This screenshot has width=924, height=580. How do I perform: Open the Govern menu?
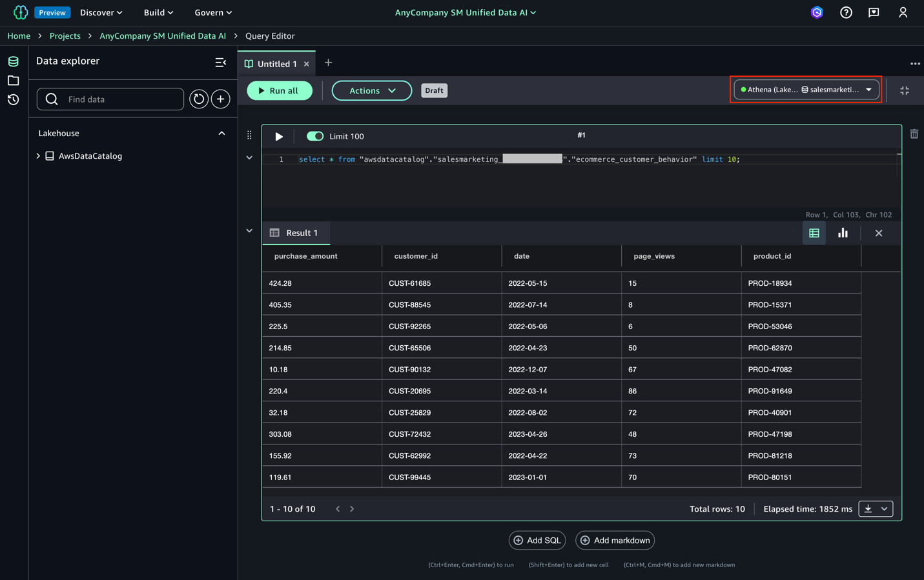[x=213, y=12]
